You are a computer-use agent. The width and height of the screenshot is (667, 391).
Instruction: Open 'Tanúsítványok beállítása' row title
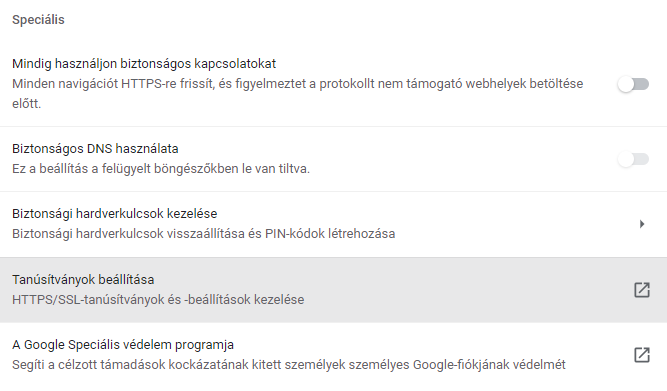click(x=83, y=280)
